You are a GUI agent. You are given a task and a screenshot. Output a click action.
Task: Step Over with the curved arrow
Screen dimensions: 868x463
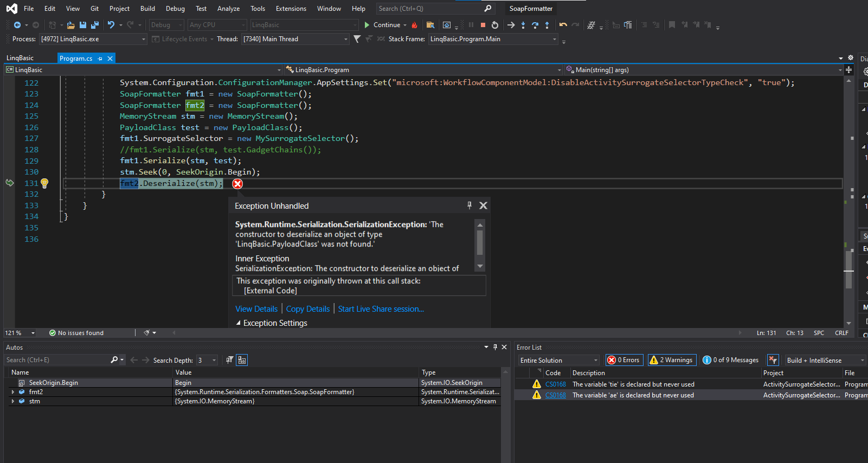535,25
